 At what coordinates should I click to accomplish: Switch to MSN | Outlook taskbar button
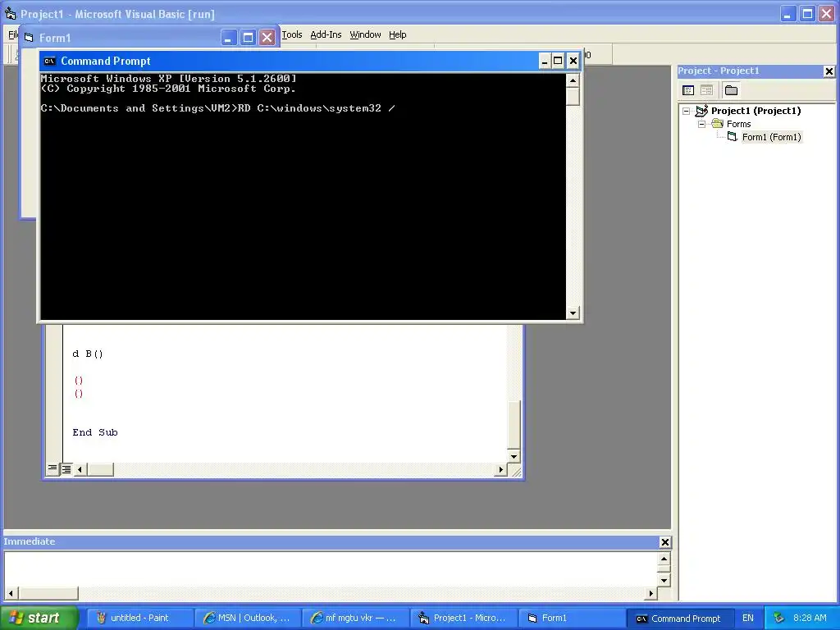coord(248,619)
